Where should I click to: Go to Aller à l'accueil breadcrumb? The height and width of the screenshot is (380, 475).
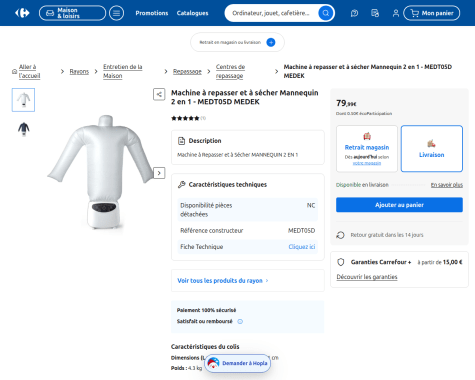click(29, 71)
